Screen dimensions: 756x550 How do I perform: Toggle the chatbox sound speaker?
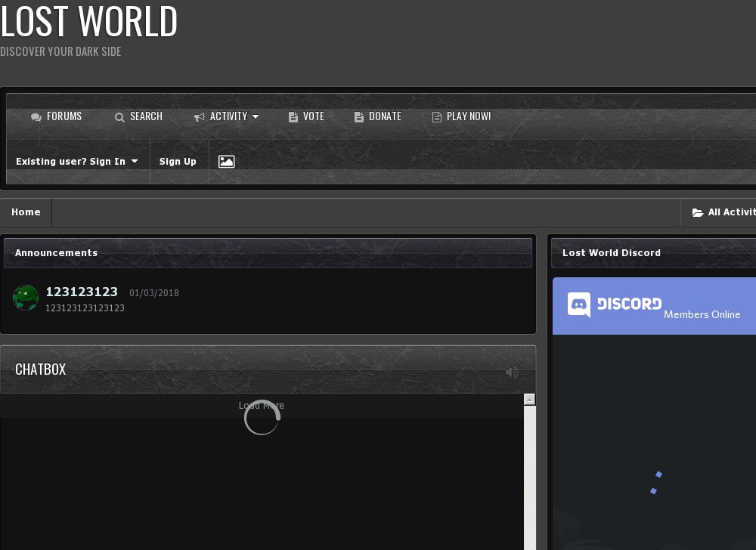point(512,372)
